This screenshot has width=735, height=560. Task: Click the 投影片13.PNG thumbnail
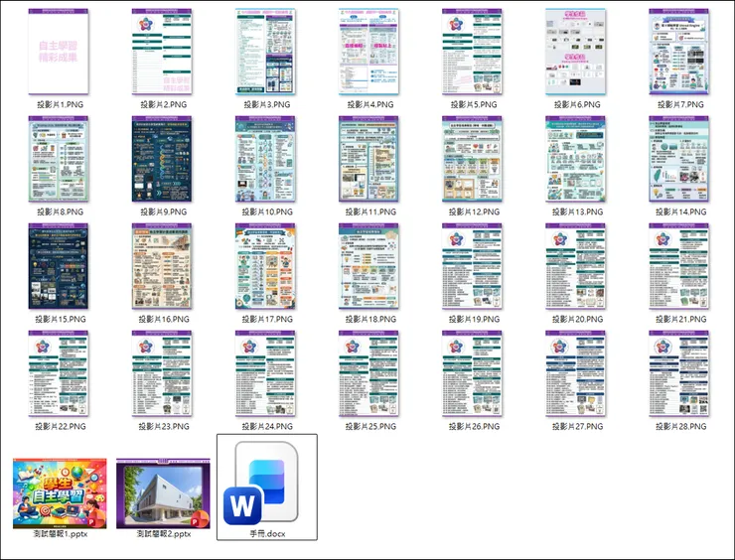pos(576,159)
